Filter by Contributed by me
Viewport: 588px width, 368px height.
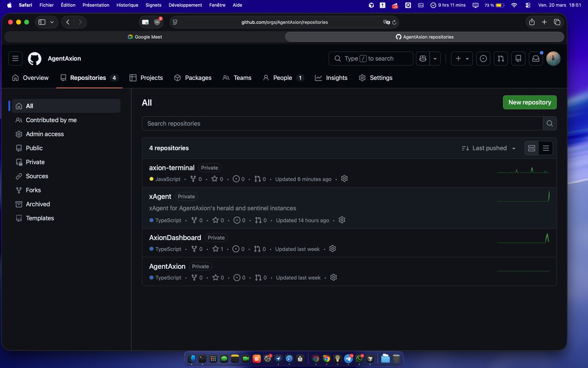66,120
